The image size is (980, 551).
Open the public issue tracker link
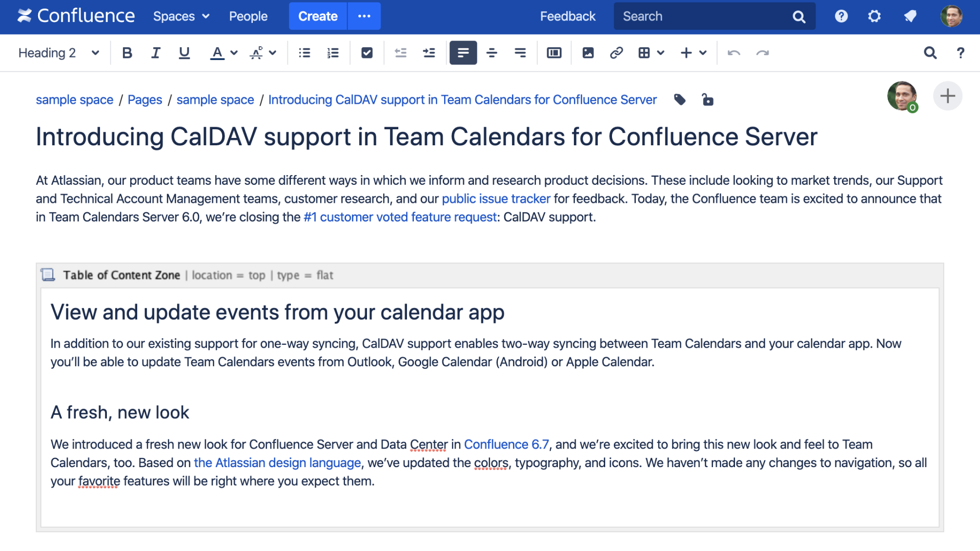[x=496, y=199]
